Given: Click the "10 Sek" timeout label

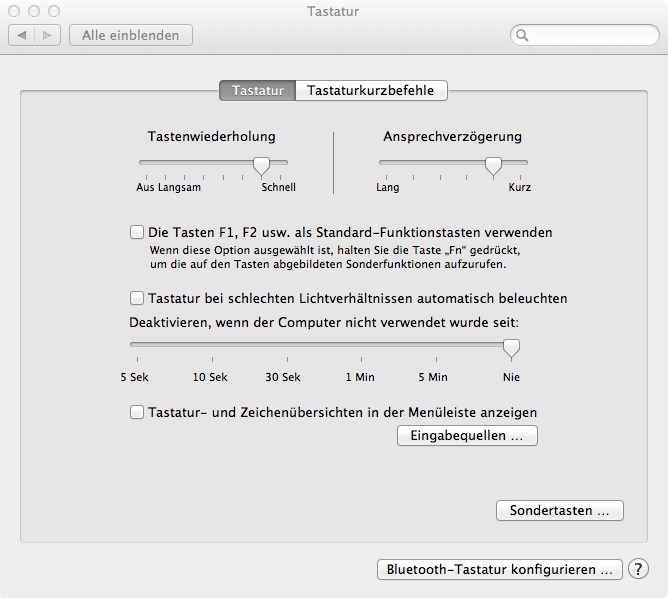Looking at the screenshot, I should tap(210, 377).
